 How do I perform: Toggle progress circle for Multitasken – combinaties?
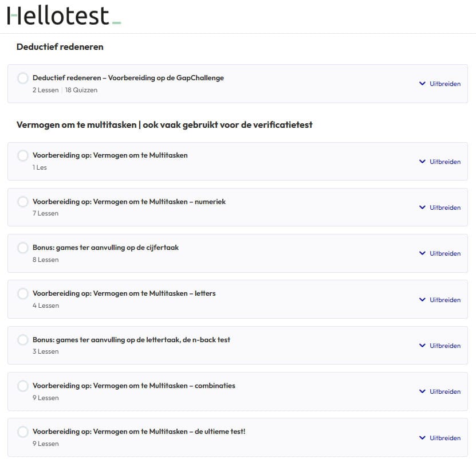click(x=23, y=386)
